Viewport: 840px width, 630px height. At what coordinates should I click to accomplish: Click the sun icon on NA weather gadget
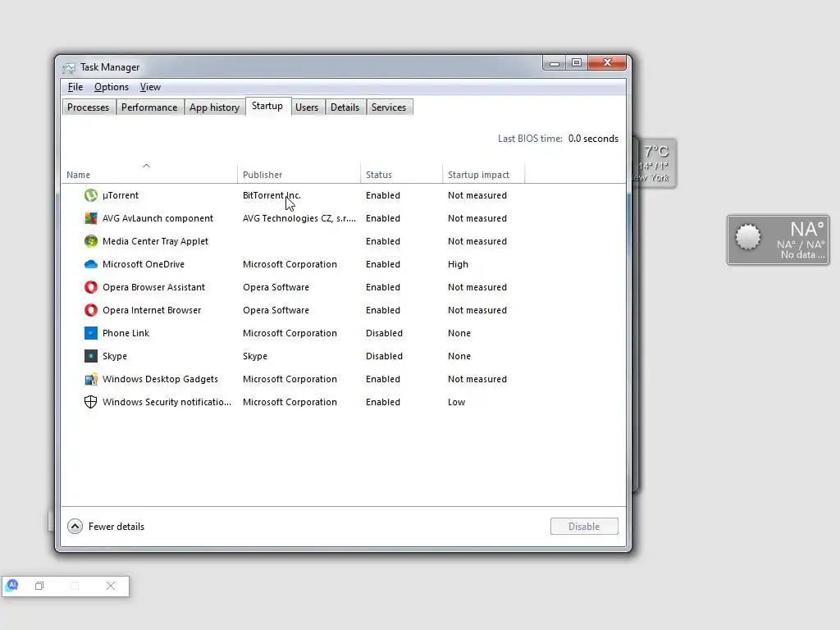[748, 237]
